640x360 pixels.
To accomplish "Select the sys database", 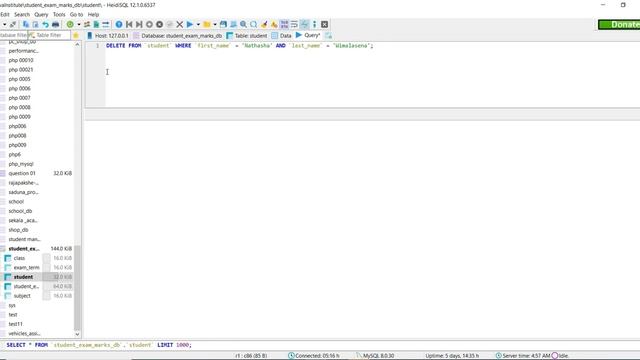I will click(12, 305).
